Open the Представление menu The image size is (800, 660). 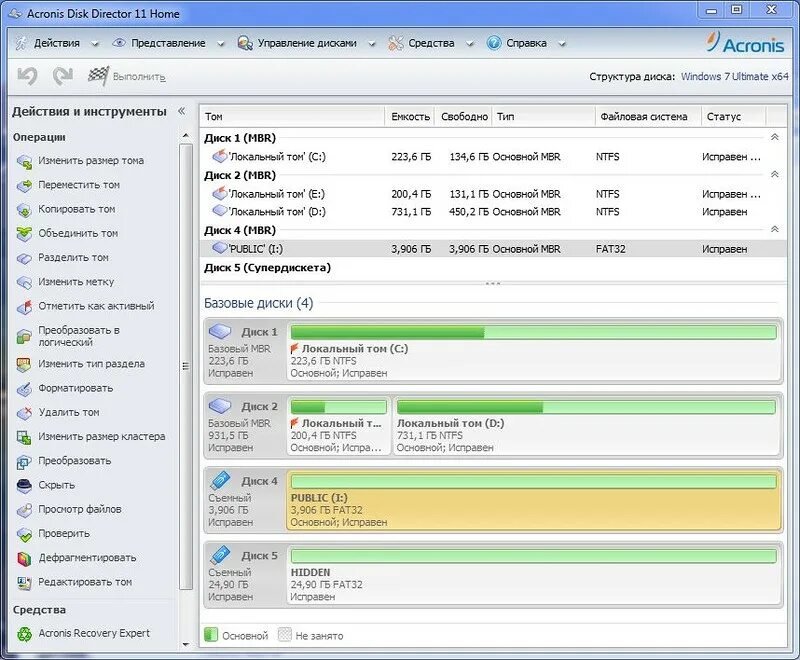168,43
